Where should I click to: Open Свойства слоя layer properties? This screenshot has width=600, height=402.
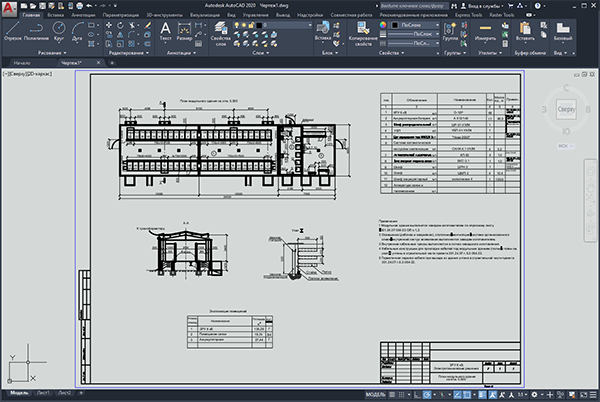[220, 34]
